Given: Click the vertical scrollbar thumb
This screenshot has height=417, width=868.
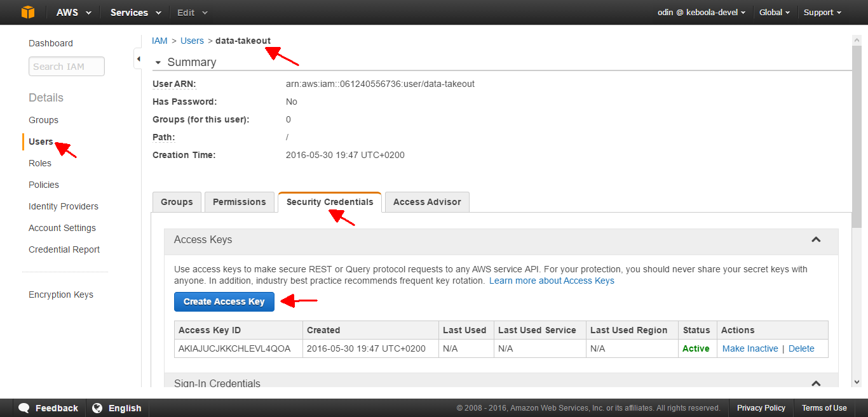Looking at the screenshot, I should coord(857,136).
